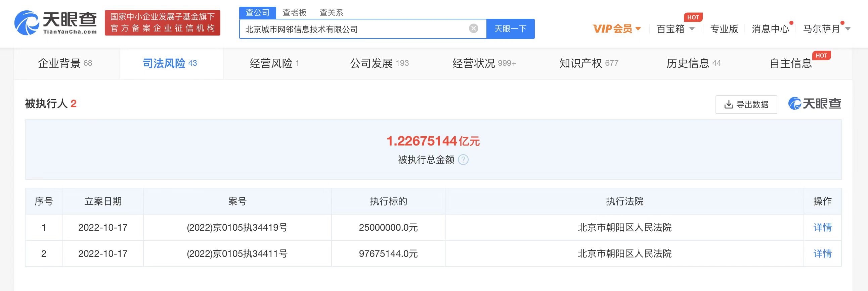
Task: Expand the VIP会员 dropdown menu
Action: pos(616,29)
